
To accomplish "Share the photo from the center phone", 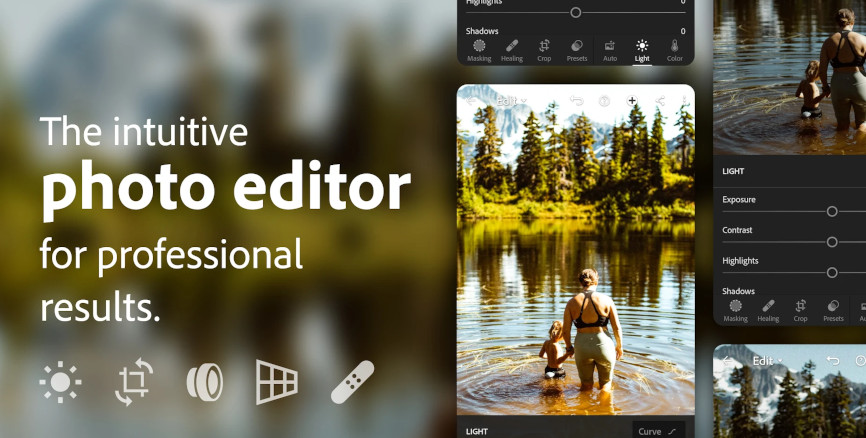I will pos(659,101).
